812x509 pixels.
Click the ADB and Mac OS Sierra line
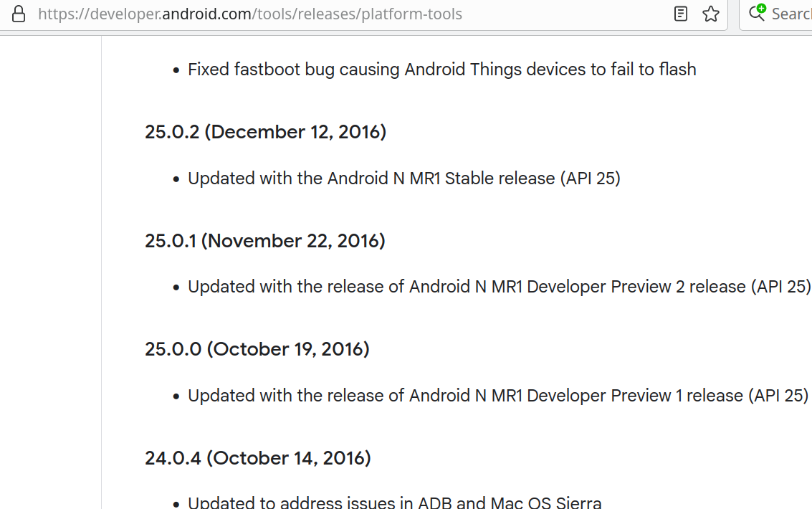(x=394, y=503)
